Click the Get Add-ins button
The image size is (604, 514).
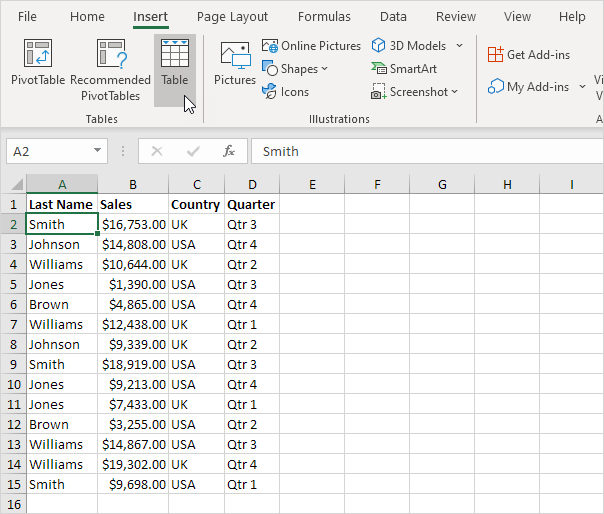pos(531,54)
